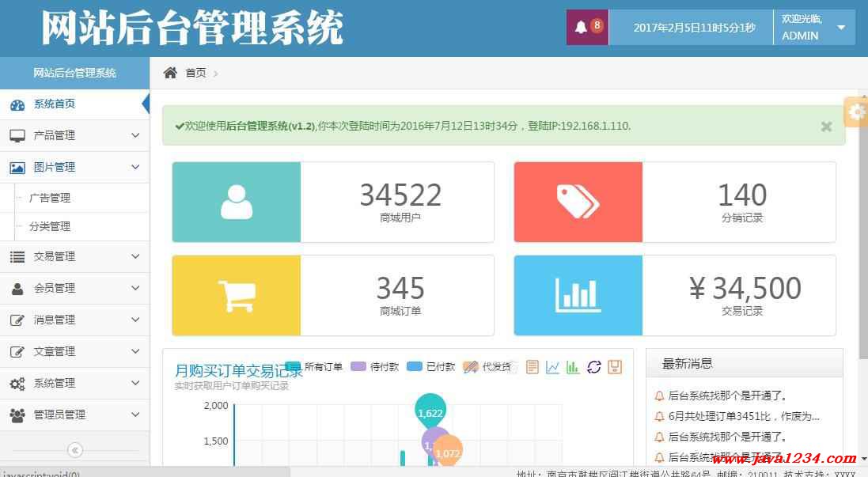Image resolution: width=868 pixels, height=477 pixels.
Task: Toggle the 所有订单 chart legend
Action: click(x=314, y=366)
